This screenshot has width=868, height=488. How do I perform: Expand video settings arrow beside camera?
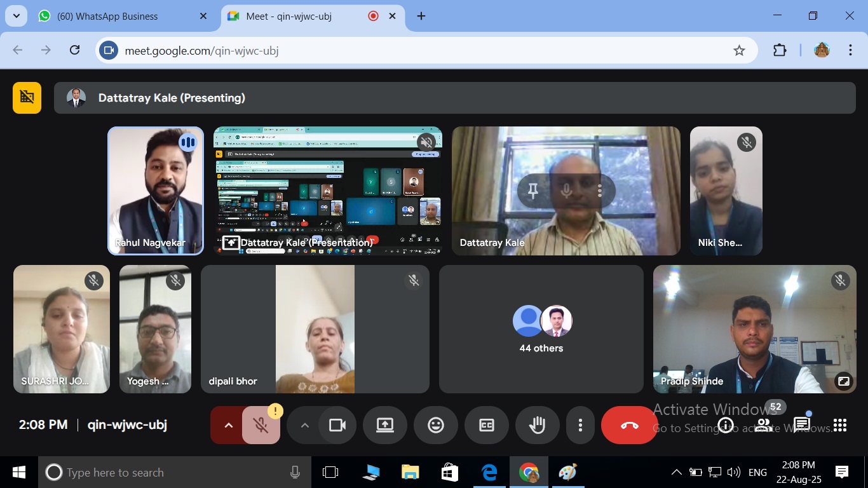point(304,425)
